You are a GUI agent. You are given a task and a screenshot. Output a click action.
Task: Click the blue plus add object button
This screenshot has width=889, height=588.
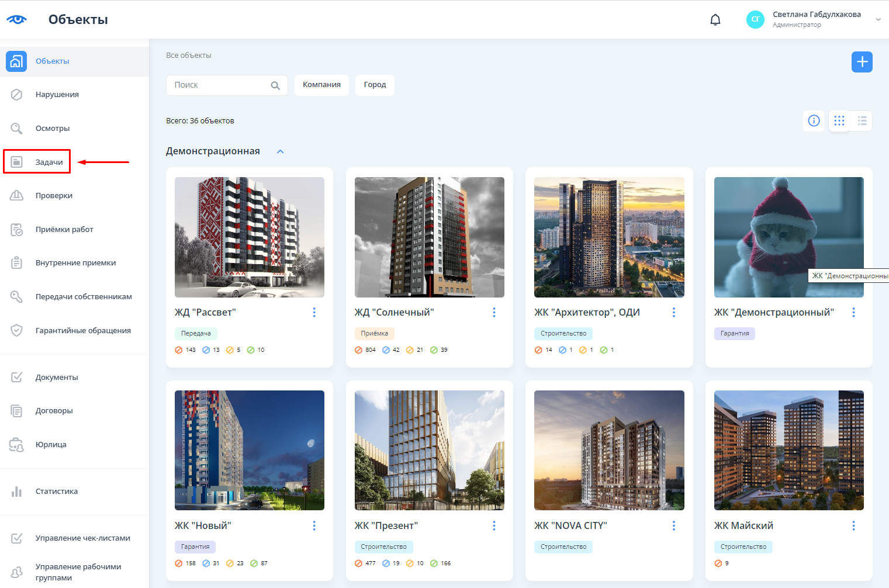click(862, 62)
